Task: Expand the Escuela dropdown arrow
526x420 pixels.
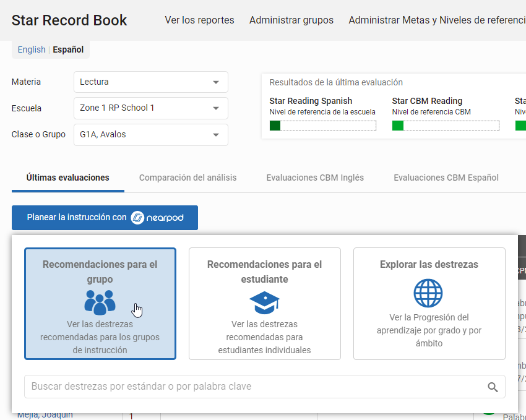Action: tap(216, 108)
